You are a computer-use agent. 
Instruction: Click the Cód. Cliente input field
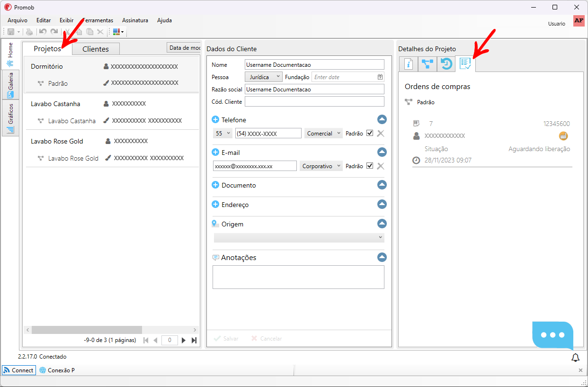(x=314, y=101)
